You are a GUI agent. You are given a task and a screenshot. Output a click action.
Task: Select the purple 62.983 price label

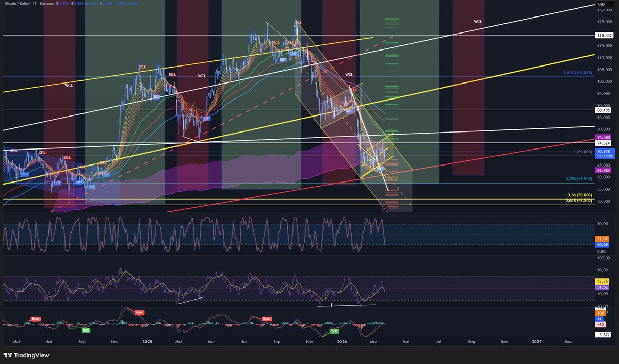point(602,170)
